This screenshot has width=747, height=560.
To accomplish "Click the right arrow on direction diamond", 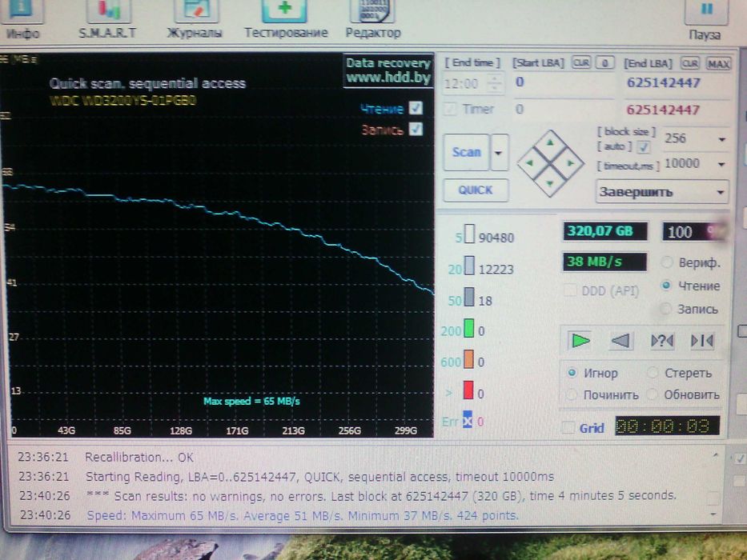I will tap(571, 163).
